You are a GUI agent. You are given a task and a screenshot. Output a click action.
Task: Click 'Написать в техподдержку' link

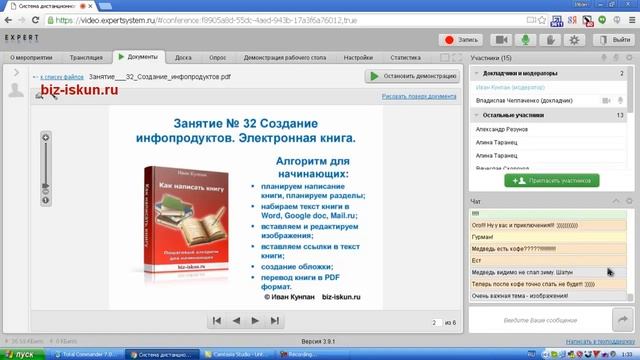[600, 341]
